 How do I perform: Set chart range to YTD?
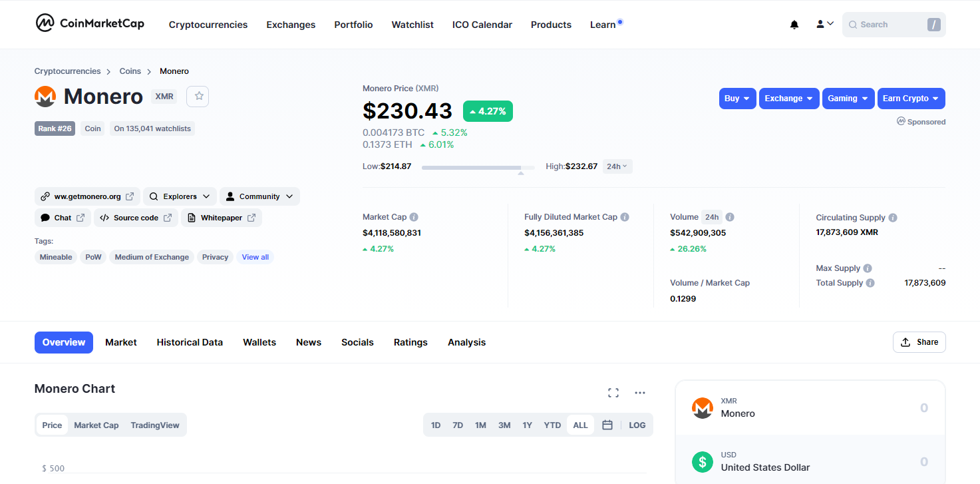(552, 425)
